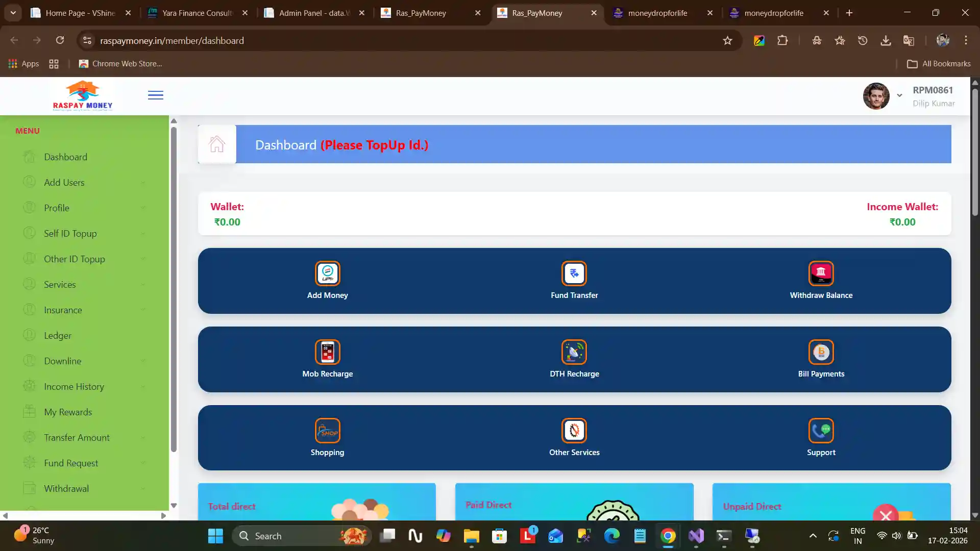Open Chrome from the Windows taskbar
The width and height of the screenshot is (980, 551).
[668, 536]
